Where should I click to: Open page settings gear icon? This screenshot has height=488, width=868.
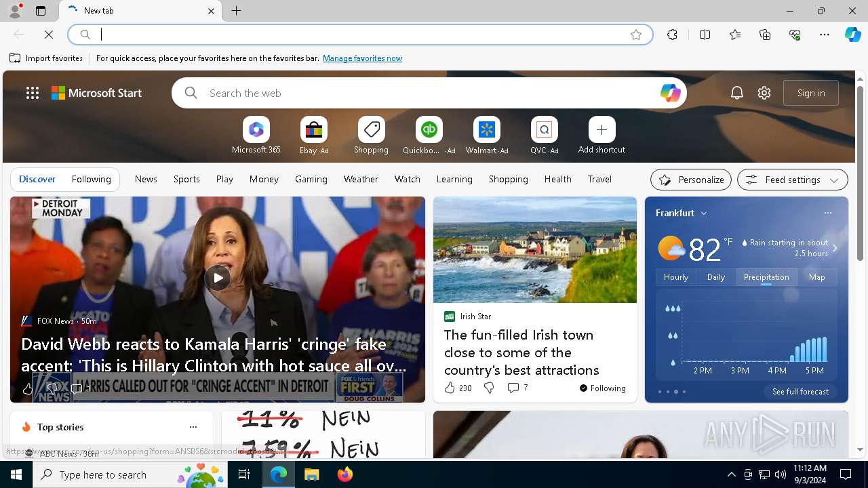pos(764,93)
